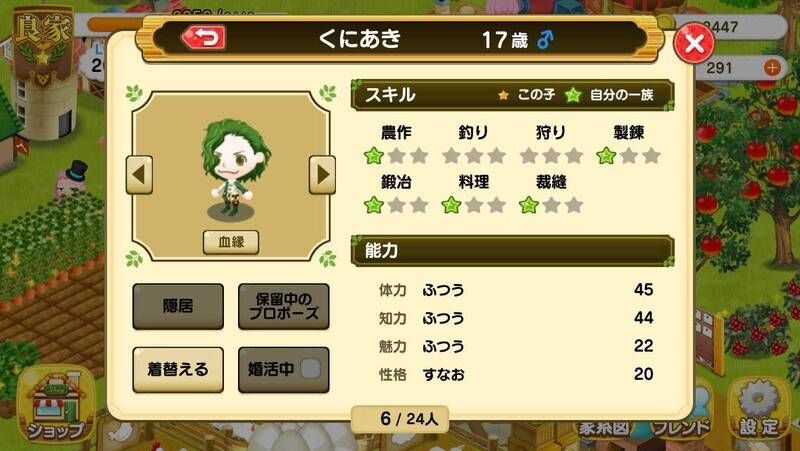The height and width of the screenshot is (451, 800).
Task: Select the green-haired character portrait
Action: 234,167
